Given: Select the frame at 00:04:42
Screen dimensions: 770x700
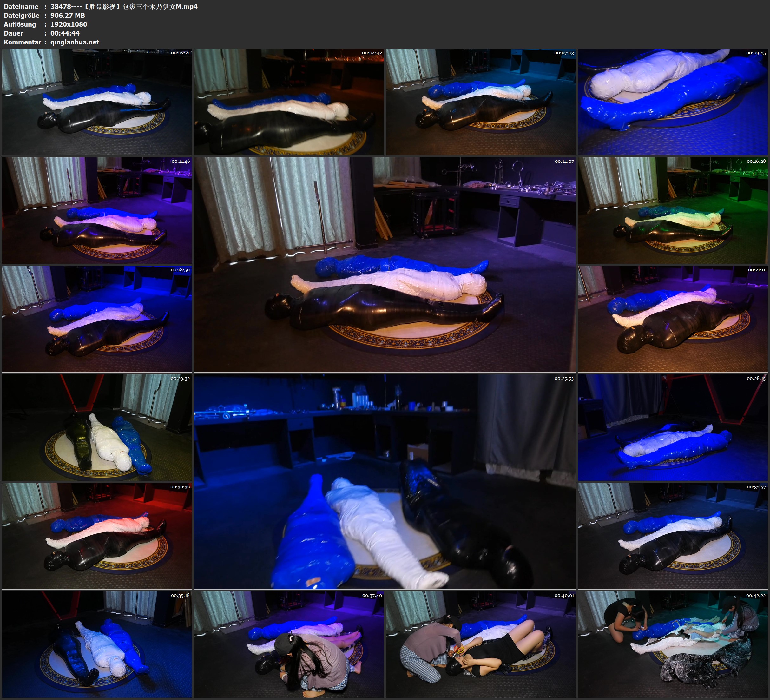Looking at the screenshot, I should 289,102.
